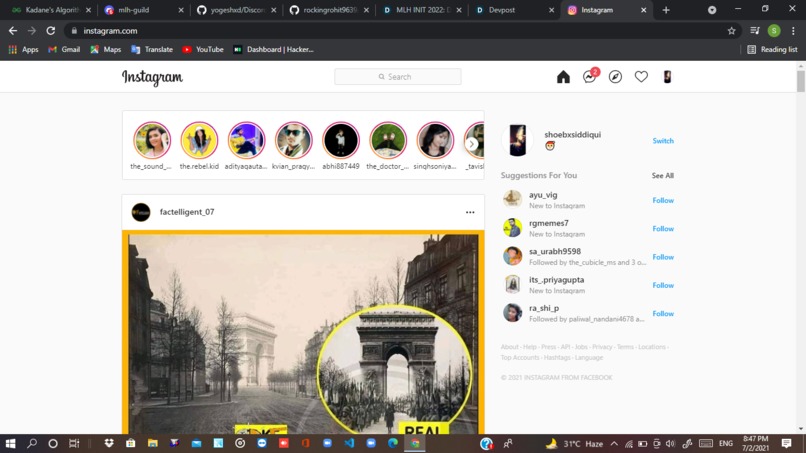Image resolution: width=806 pixels, height=453 pixels.
Task: Open the Explore compass icon
Action: [x=615, y=77]
